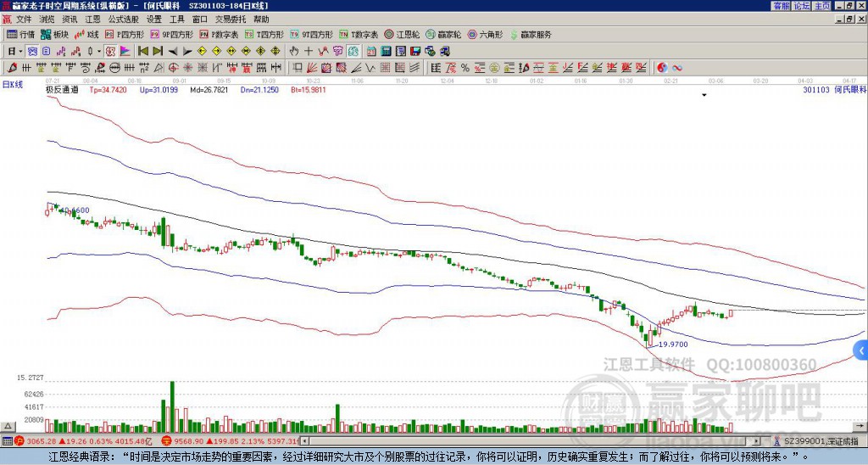868x465 pixels.
Task: Click the horizontal scrollbar left arrow
Action: 305,441
